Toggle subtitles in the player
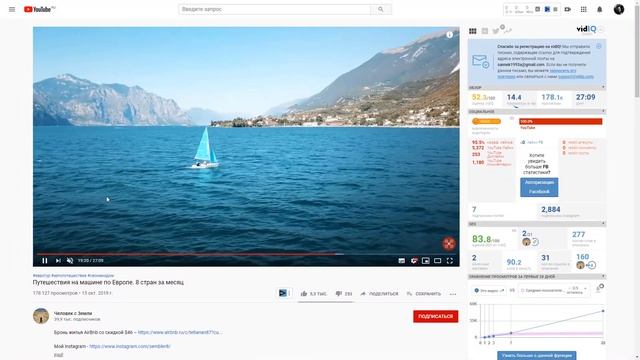The width and height of the screenshot is (640, 360). [x=402, y=260]
